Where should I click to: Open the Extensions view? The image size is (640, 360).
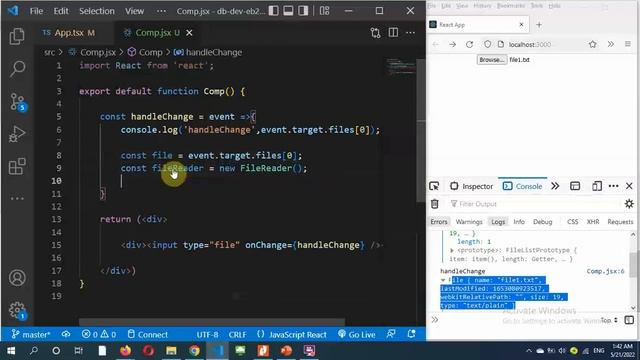17,166
